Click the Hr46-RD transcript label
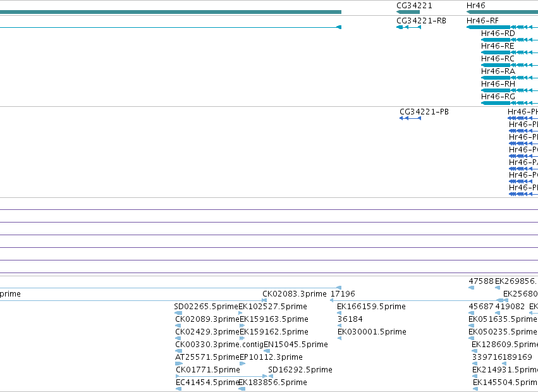This screenshot has height=392, width=538. click(498, 34)
